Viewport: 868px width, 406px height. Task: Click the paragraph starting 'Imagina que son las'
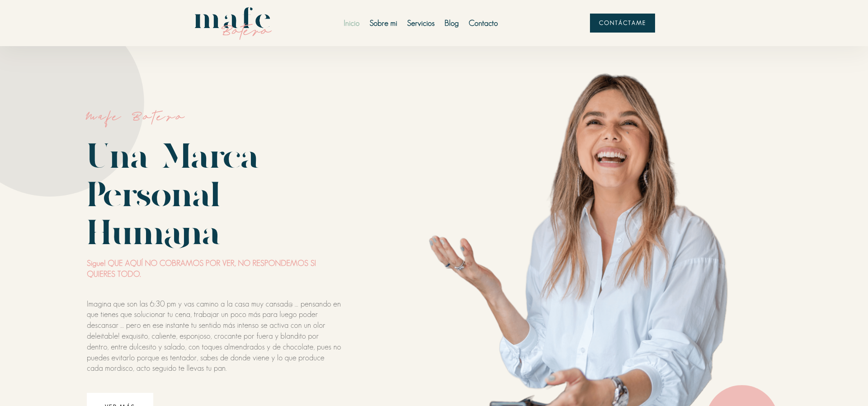[214, 336]
